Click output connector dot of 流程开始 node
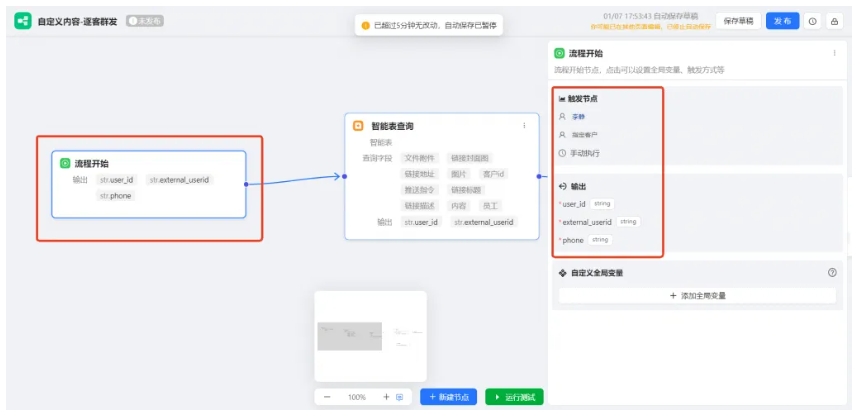This screenshot has width=861, height=416. [x=246, y=184]
